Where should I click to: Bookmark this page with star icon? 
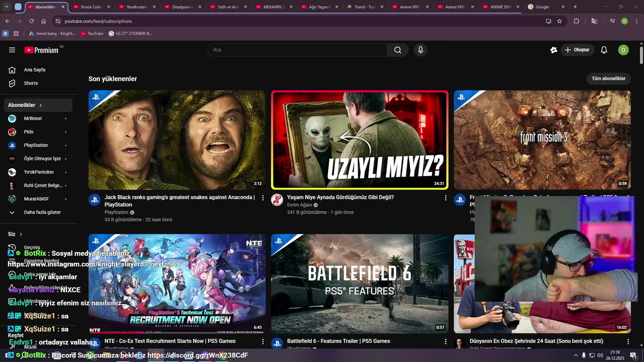(559, 21)
